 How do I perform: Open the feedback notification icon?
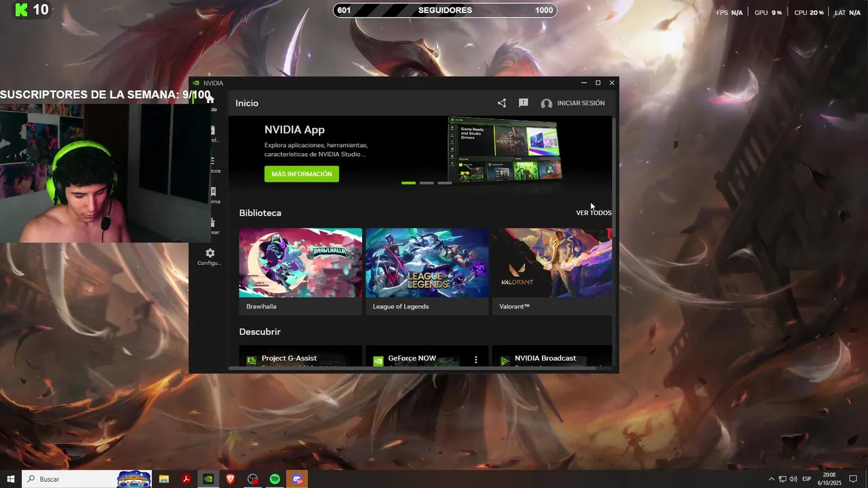click(x=524, y=103)
